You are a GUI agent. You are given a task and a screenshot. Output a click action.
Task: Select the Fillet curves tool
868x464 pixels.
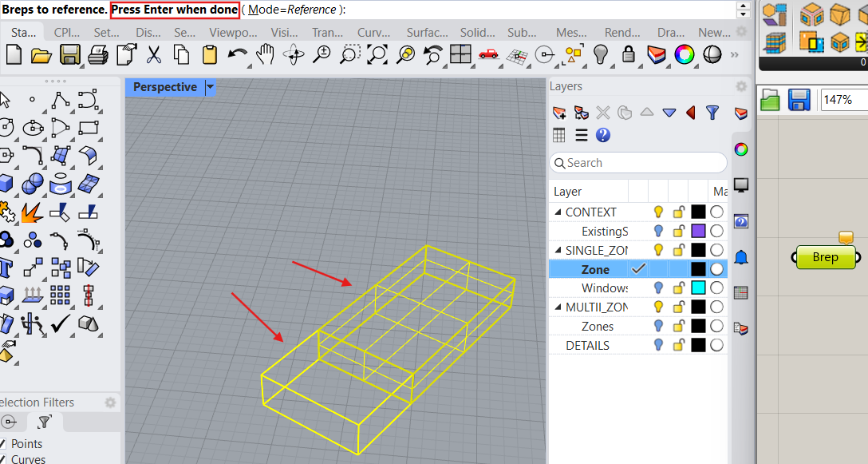pyautogui.click(x=33, y=155)
